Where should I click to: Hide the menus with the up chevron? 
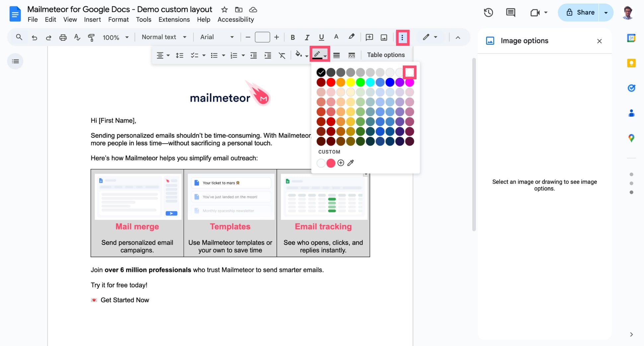pyautogui.click(x=458, y=37)
